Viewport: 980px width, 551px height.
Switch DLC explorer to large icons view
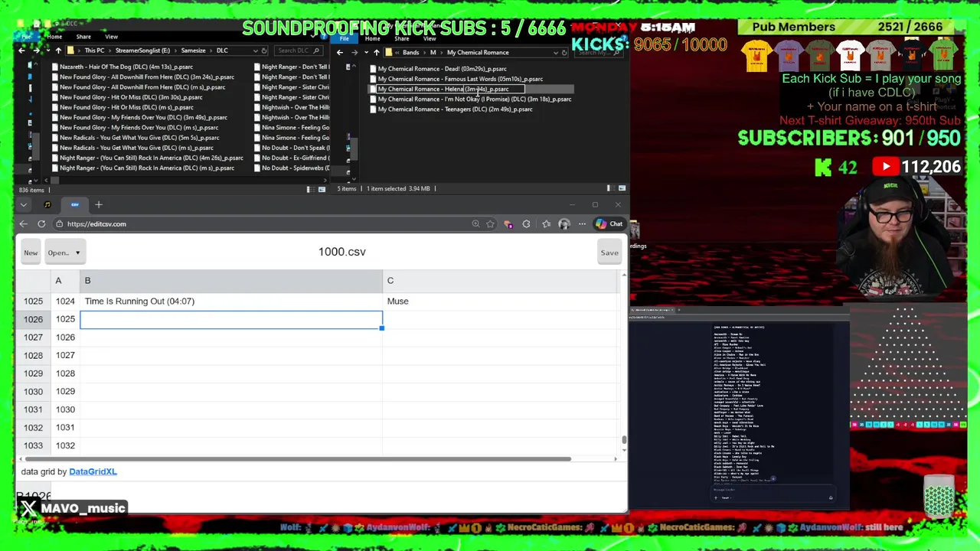pos(322,189)
